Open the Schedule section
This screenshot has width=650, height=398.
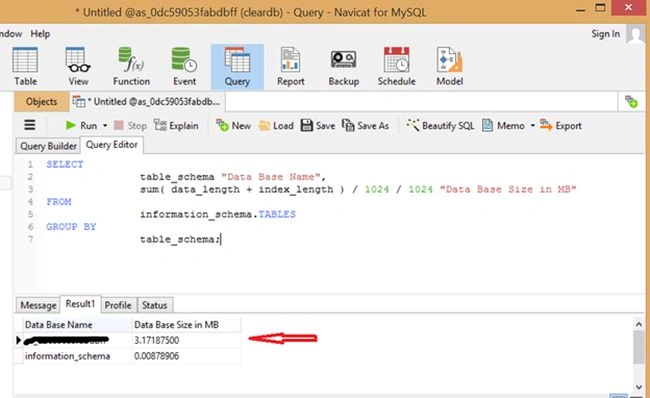(x=396, y=67)
